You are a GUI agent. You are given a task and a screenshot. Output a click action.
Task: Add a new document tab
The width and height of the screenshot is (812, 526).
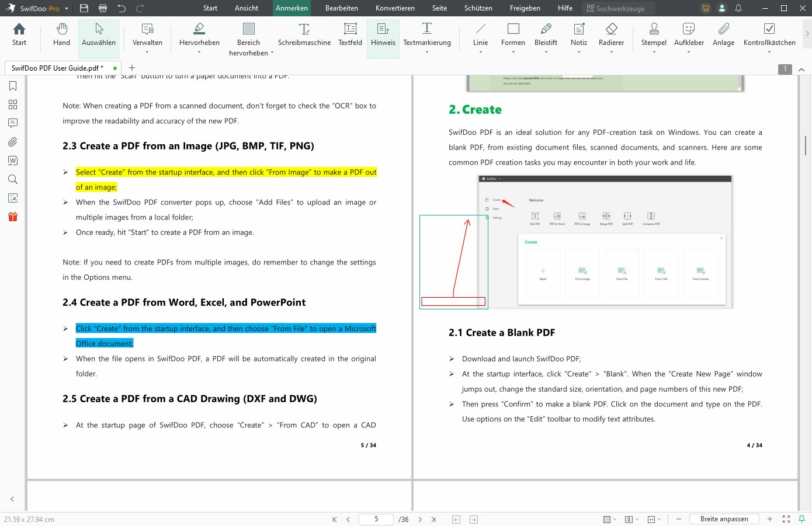(x=132, y=68)
